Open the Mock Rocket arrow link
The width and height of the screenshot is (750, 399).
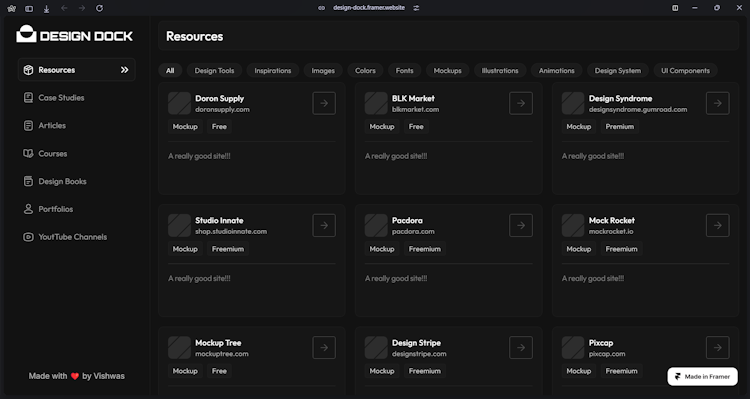pyautogui.click(x=717, y=225)
